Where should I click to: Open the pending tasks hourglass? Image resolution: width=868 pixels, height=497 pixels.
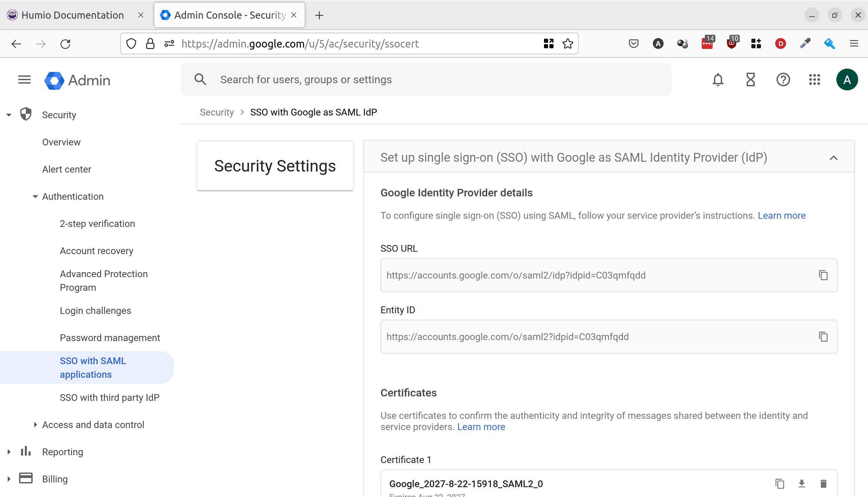[x=750, y=79]
